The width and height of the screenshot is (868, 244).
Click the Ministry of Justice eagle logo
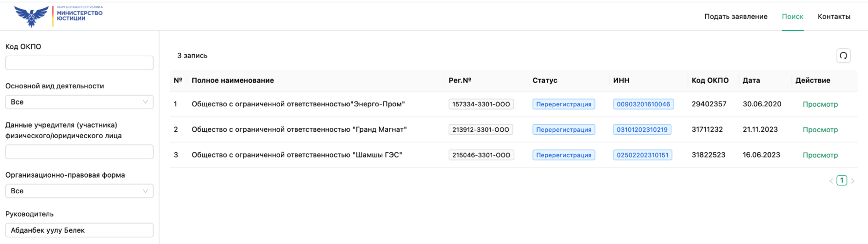click(32, 16)
